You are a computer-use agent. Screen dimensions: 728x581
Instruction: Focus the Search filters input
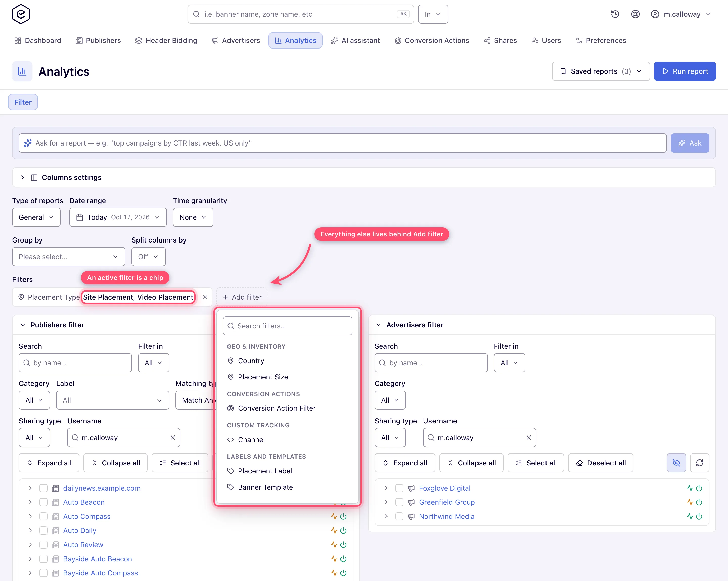[287, 326]
